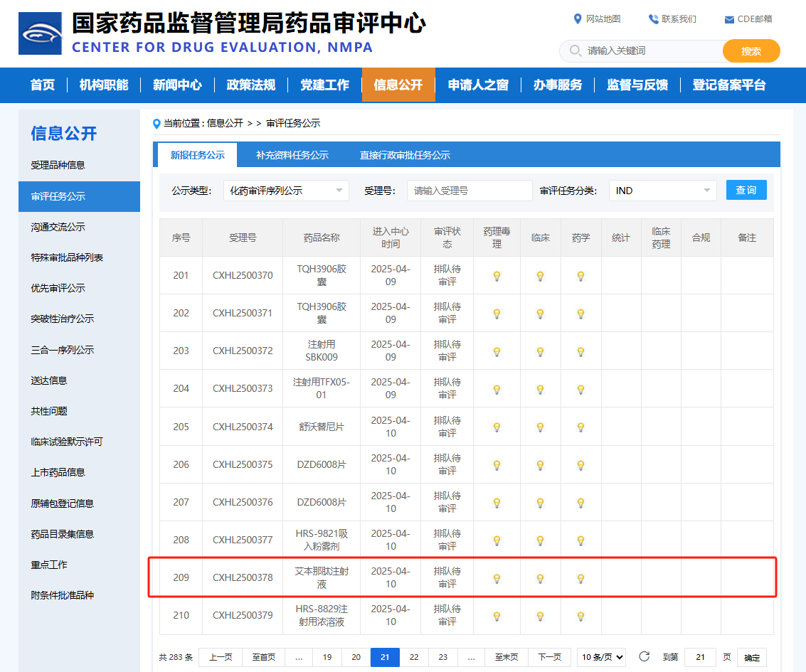806x672 pixels.
Task: Click the 受理号 cell CXHL2500378
Action: 243,577
